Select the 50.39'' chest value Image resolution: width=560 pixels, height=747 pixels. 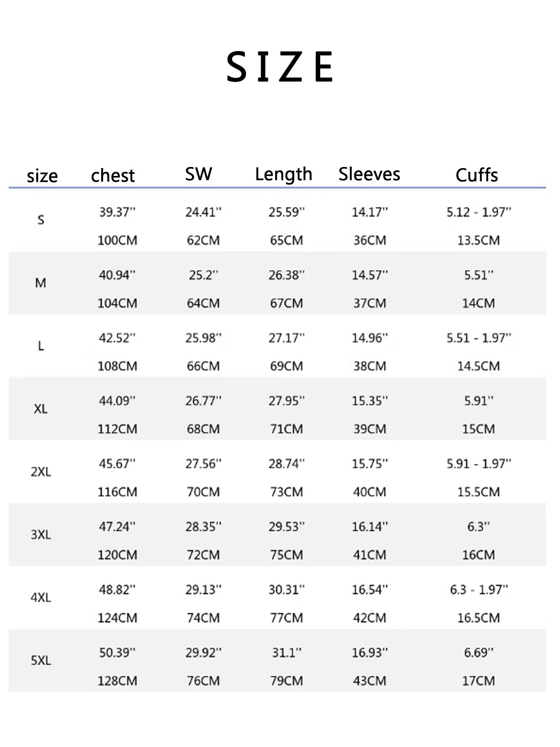[x=117, y=653]
